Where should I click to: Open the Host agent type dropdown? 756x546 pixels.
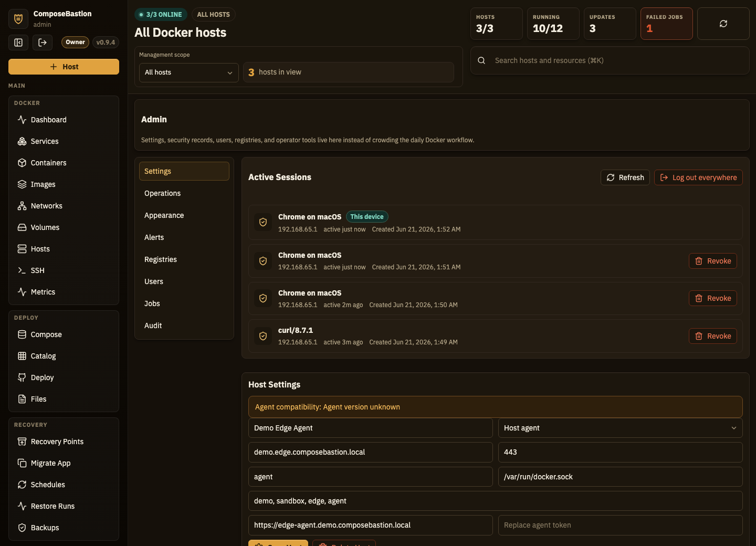point(620,428)
